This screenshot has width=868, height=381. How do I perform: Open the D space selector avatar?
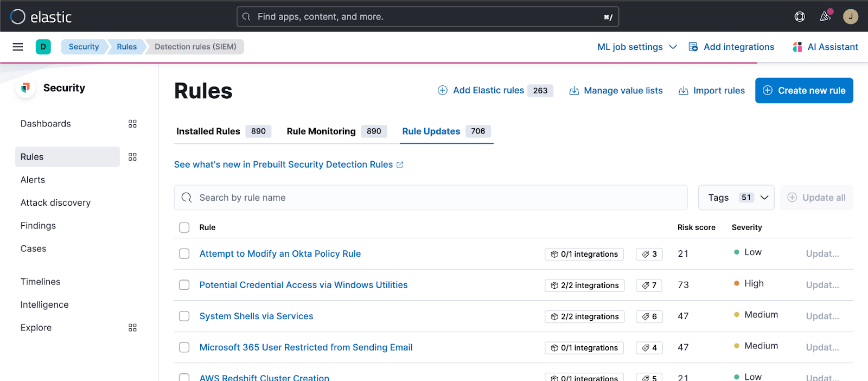(x=43, y=47)
